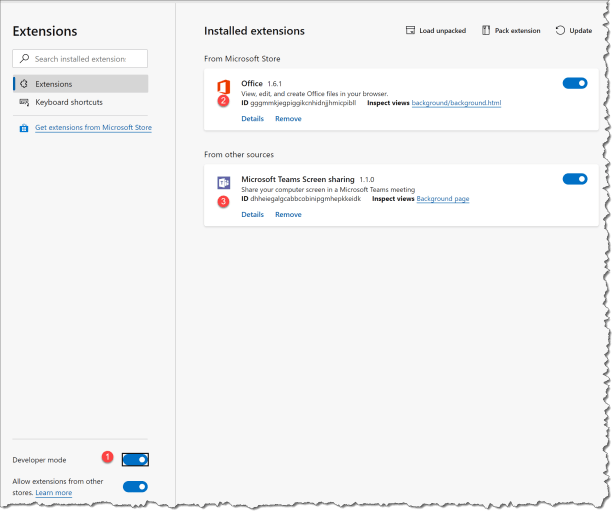Click the puzzle icon beside Extensions

pos(24,84)
